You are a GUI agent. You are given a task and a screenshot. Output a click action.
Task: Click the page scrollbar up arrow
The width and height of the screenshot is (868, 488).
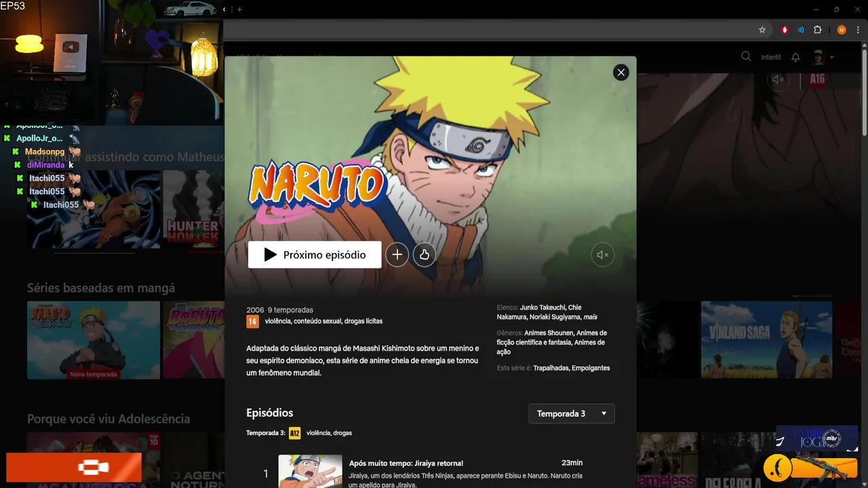click(x=864, y=45)
